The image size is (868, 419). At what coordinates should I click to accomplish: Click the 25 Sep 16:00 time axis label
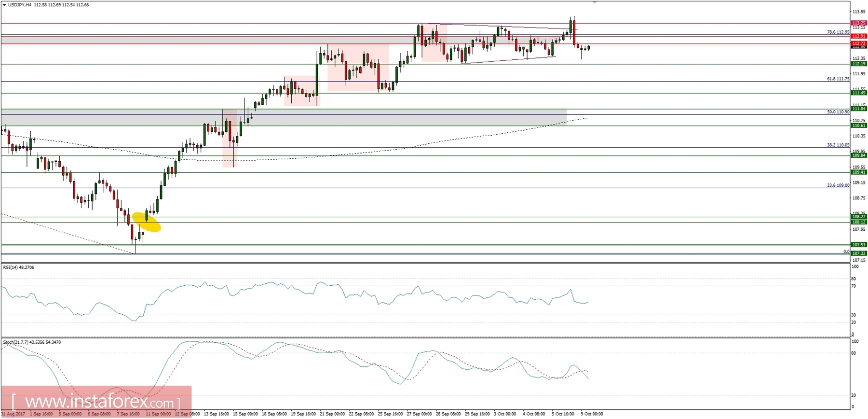(390, 414)
